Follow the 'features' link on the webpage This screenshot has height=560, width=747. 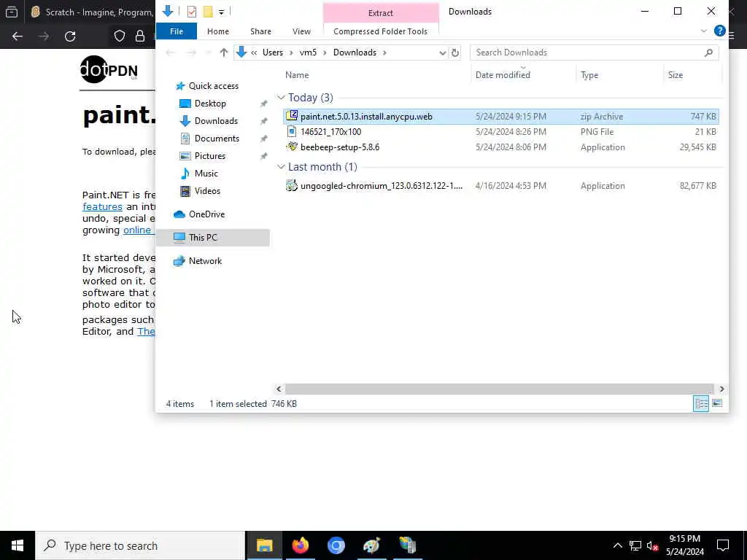point(102,206)
